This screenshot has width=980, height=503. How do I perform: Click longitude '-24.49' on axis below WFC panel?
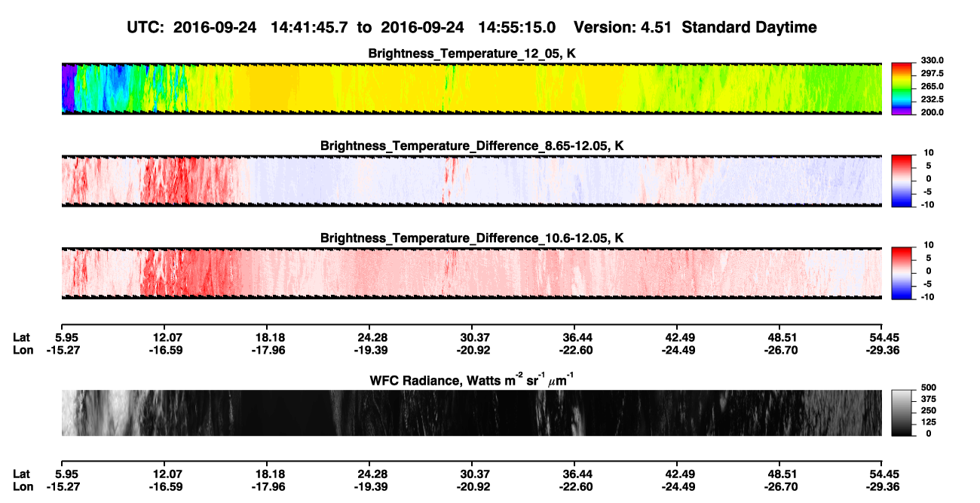pyautogui.click(x=679, y=486)
